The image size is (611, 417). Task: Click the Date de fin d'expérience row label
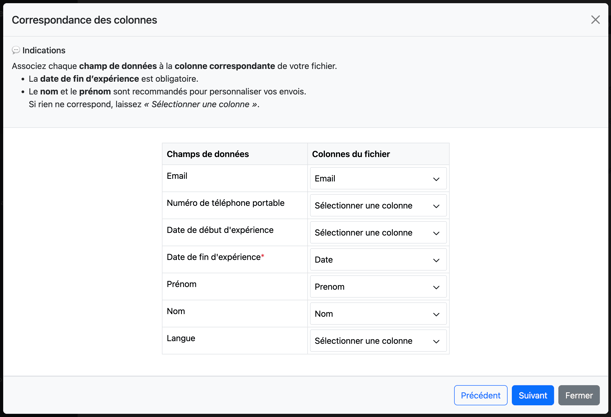pos(214,257)
